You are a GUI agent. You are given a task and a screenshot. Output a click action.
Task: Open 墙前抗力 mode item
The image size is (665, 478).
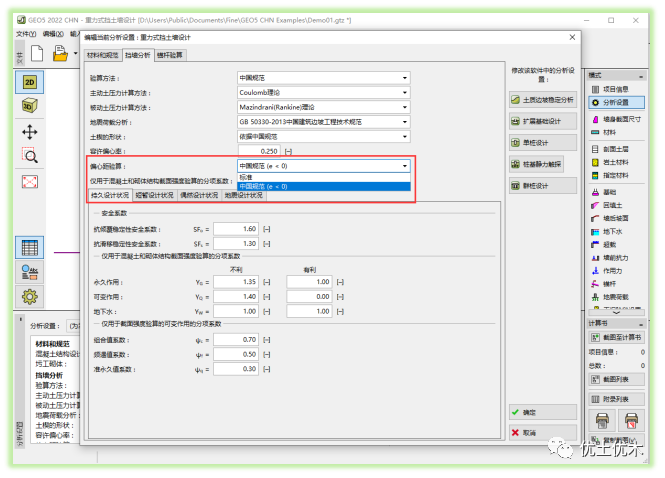pyautogui.click(x=616, y=258)
